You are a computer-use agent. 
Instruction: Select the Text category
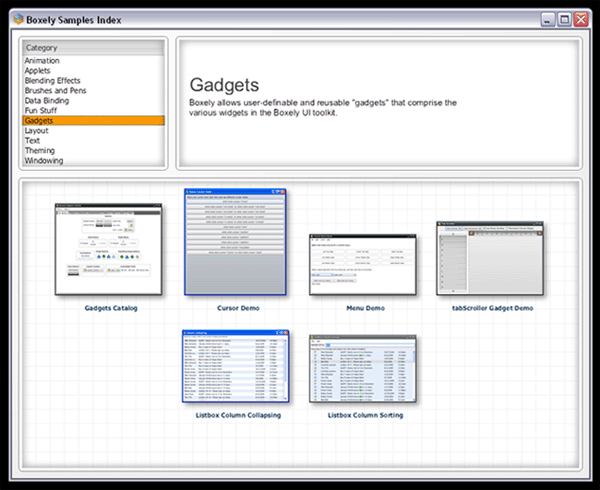[94, 140]
